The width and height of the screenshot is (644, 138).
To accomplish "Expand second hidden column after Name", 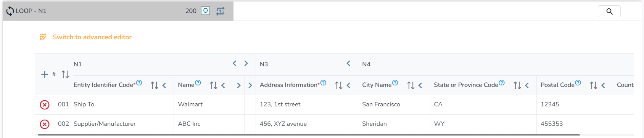I will pyautogui.click(x=250, y=85).
